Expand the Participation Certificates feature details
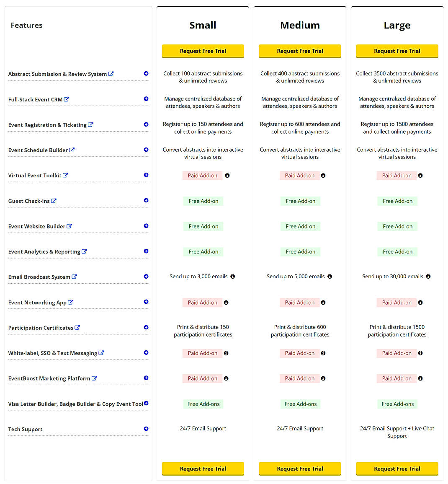This screenshot has height=484, width=448. click(146, 327)
